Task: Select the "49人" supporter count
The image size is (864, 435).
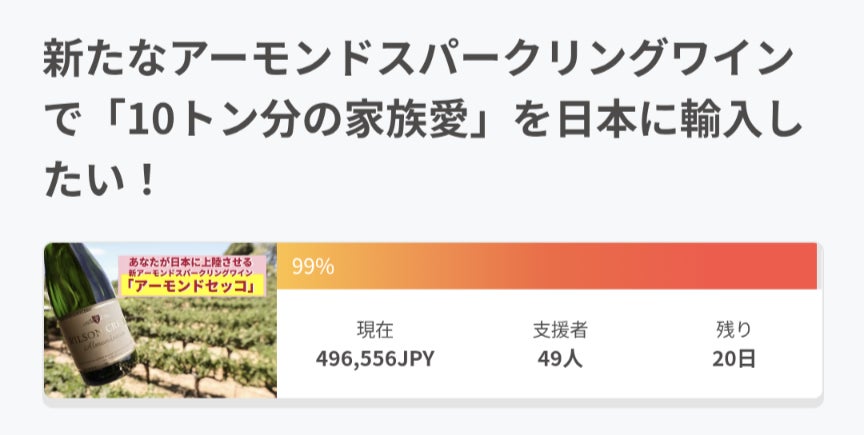Action: click(x=559, y=358)
